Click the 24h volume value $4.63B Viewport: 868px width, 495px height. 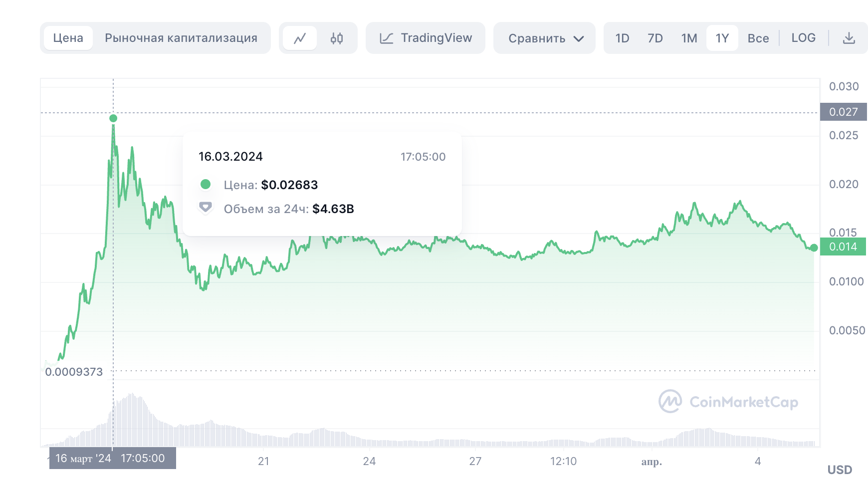tap(333, 209)
